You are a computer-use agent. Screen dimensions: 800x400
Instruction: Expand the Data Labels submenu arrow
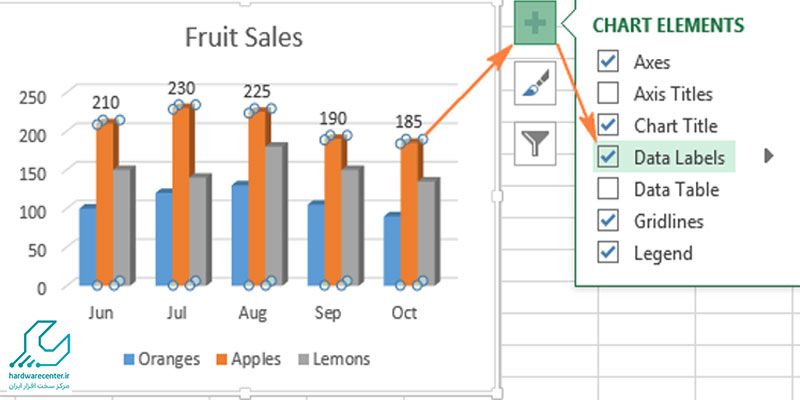[769, 156]
